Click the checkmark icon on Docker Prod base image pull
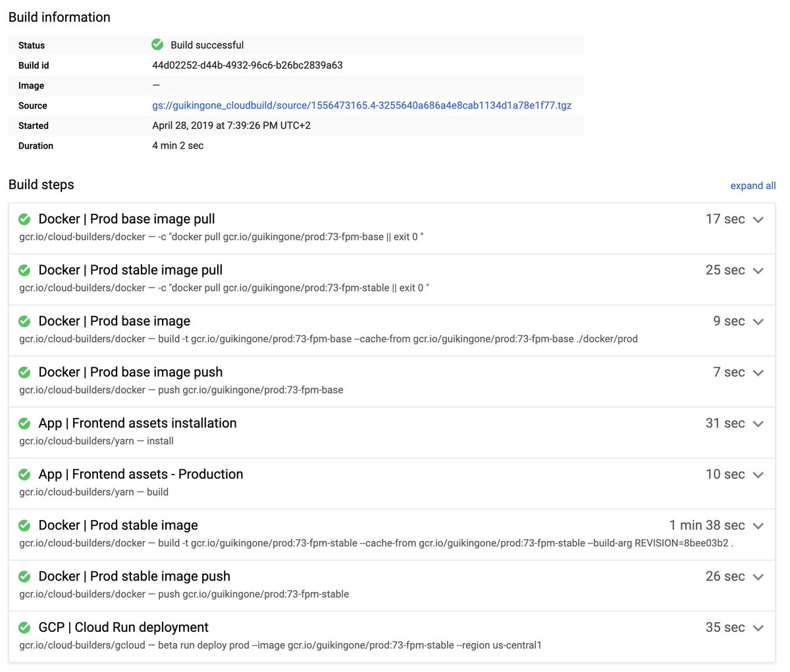This screenshot has height=672, width=790. point(24,219)
